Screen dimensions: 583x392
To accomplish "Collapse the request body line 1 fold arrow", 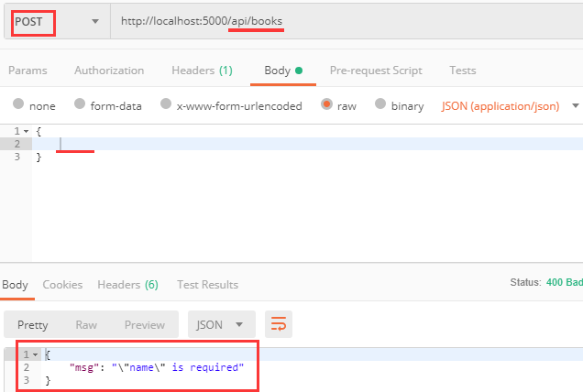I will [26, 132].
